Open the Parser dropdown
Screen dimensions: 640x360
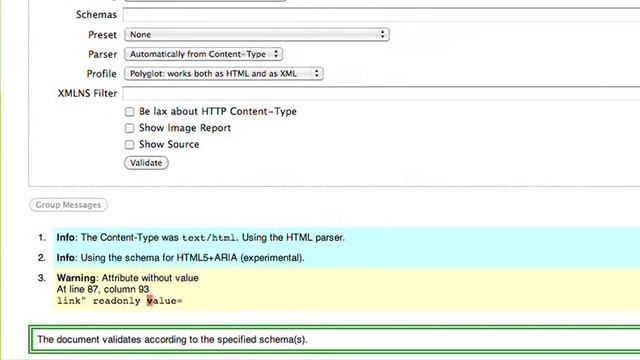tap(203, 54)
